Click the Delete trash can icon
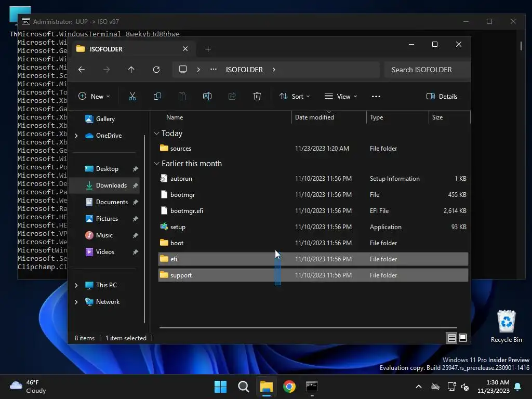This screenshot has width=532, height=399. click(x=257, y=96)
